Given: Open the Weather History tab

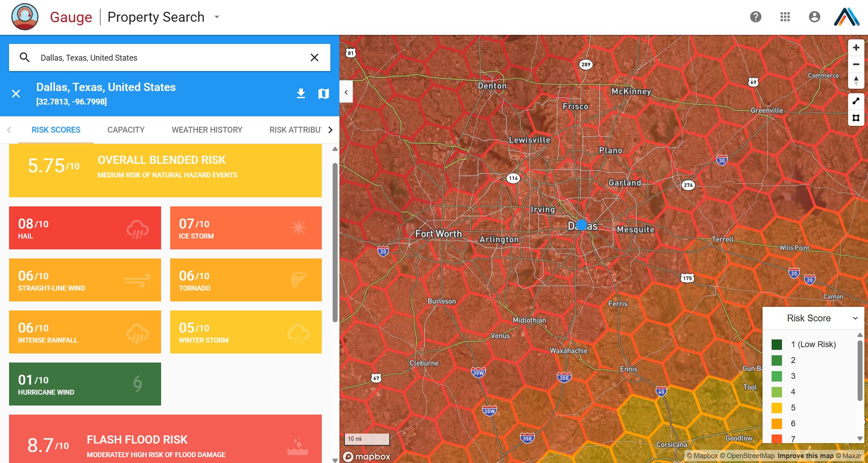Looking at the screenshot, I should [x=207, y=130].
